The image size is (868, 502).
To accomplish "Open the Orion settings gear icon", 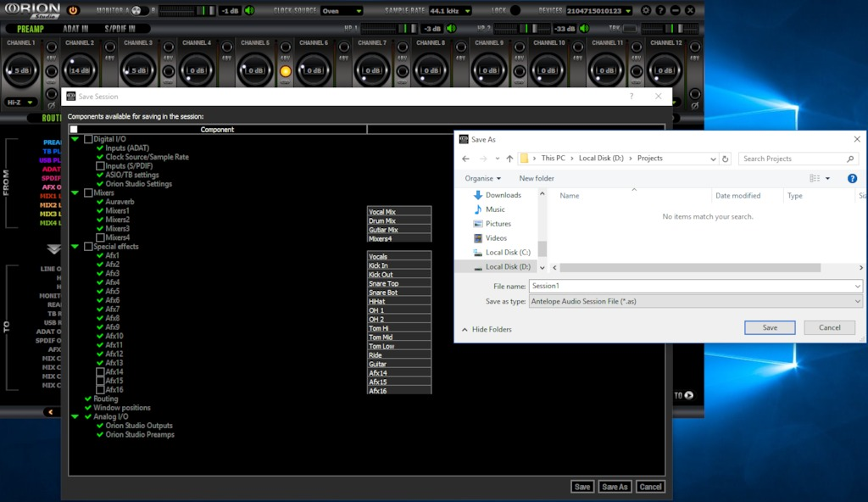I will [x=645, y=10].
